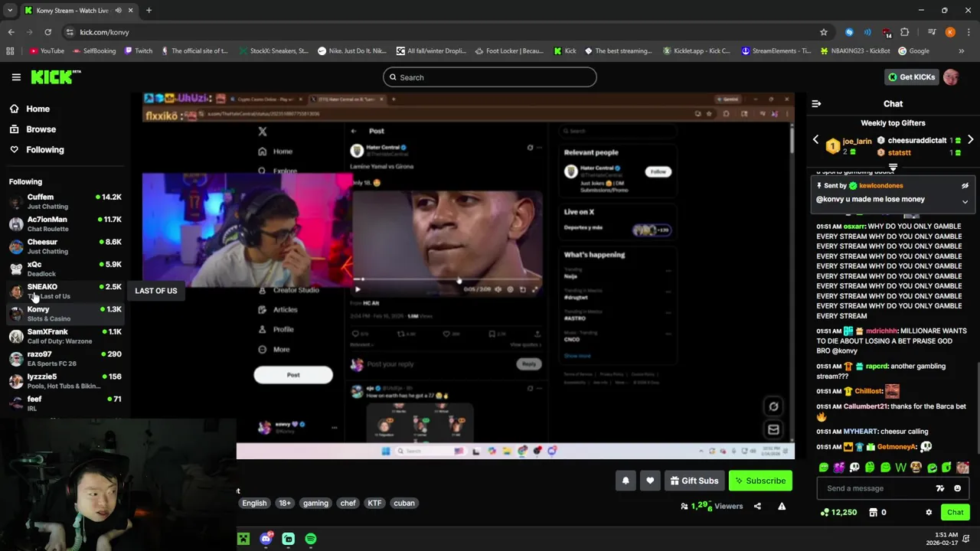Viewport: 980px width, 551px height.
Task: Click the gaming stream tag
Action: pyautogui.click(x=315, y=504)
